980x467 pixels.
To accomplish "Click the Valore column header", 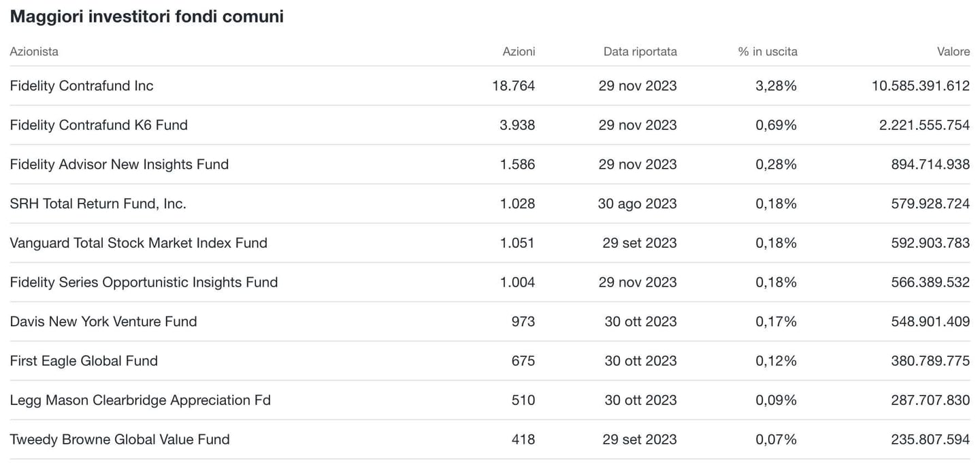I will click(x=953, y=52).
